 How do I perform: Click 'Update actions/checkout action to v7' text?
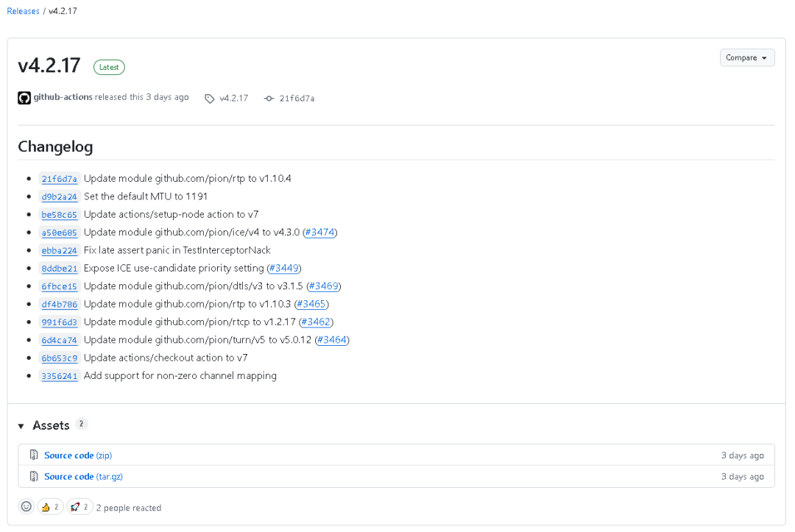166,358
